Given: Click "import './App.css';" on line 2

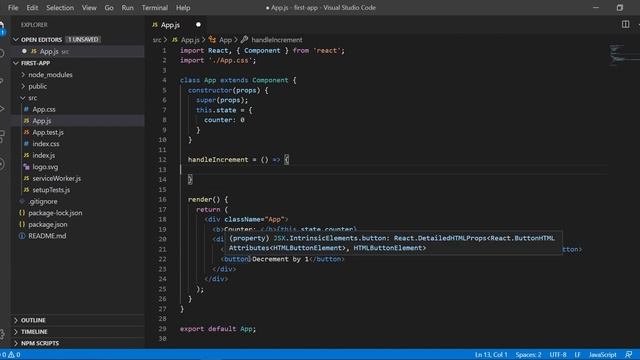Looking at the screenshot, I should pyautogui.click(x=218, y=60).
